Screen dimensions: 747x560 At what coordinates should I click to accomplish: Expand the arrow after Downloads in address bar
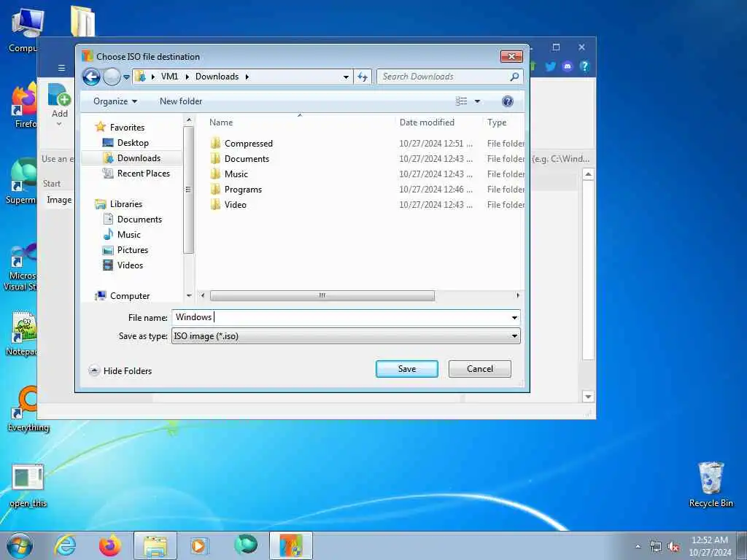coord(247,77)
